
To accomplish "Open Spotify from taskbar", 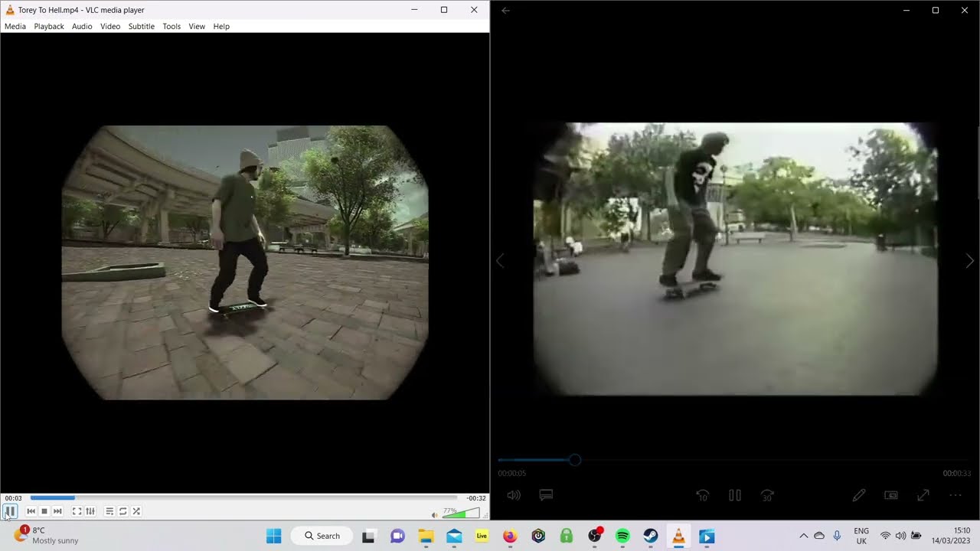I will (x=622, y=536).
